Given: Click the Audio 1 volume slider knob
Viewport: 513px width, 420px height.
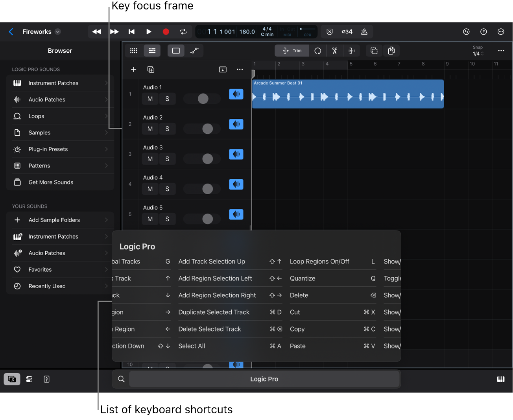Looking at the screenshot, I should [203, 99].
